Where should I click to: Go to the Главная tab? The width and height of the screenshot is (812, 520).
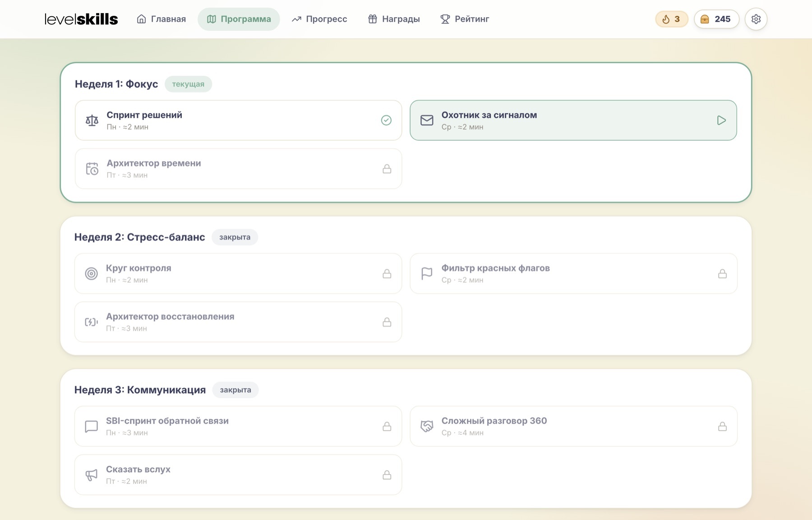161,19
